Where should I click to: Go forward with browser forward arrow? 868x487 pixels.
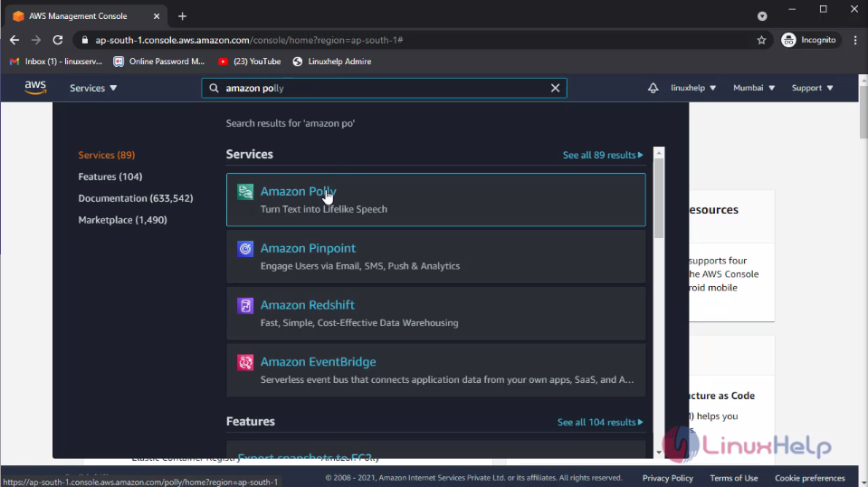point(36,40)
